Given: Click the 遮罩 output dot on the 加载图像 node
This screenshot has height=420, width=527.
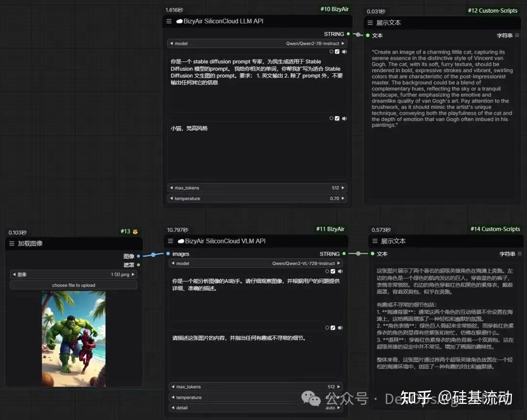Looking at the screenshot, I should point(139,265).
